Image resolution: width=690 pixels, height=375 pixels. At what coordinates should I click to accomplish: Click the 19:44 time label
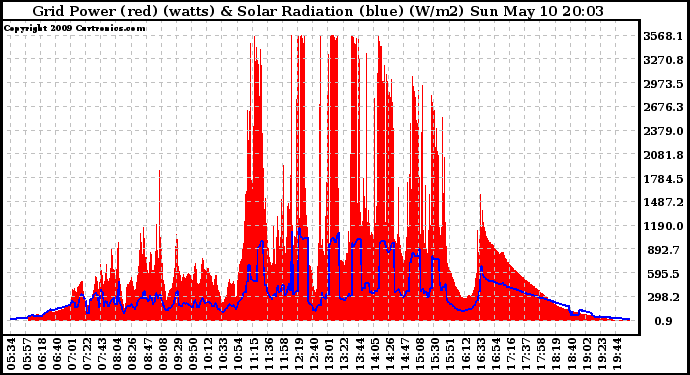pyautogui.click(x=615, y=353)
